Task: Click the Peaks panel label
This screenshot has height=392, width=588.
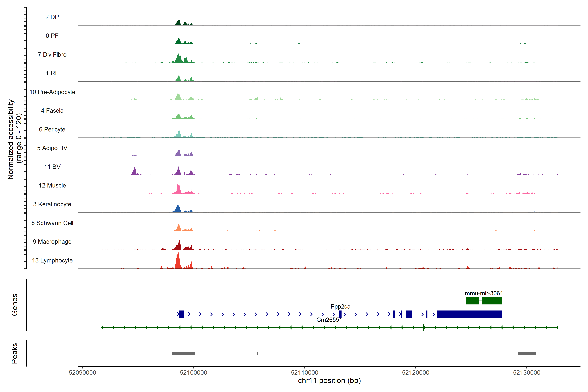Action: (x=15, y=353)
